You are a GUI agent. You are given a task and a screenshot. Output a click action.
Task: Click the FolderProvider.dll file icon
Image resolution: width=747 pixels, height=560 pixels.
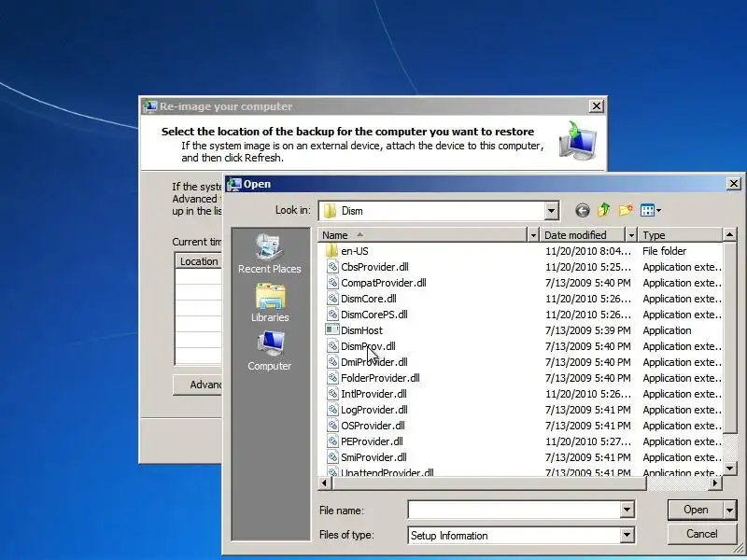pos(332,378)
